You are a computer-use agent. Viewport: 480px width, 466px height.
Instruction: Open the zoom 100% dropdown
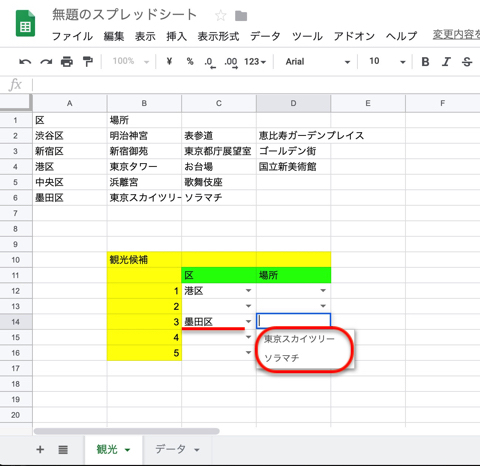coord(130,61)
